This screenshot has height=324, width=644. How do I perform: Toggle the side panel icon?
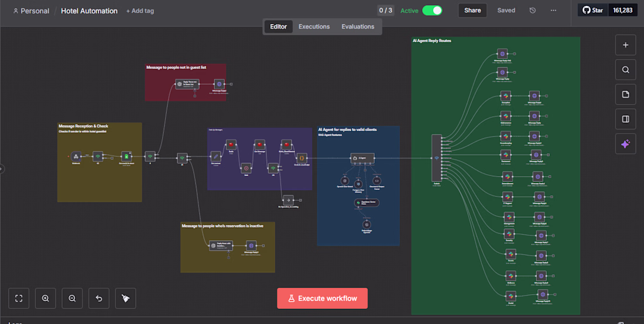[x=625, y=119]
